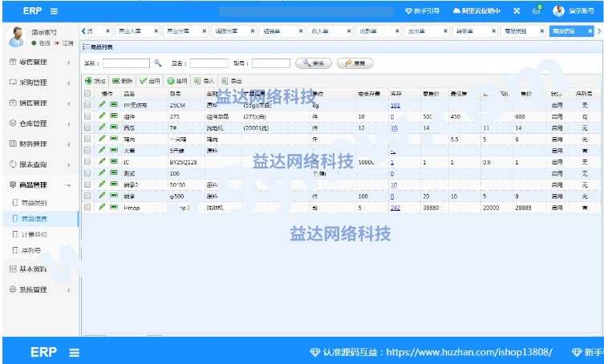Screen dimensions: 604x364
Task: Click pencil edit icon in IC row
Action: point(102,161)
